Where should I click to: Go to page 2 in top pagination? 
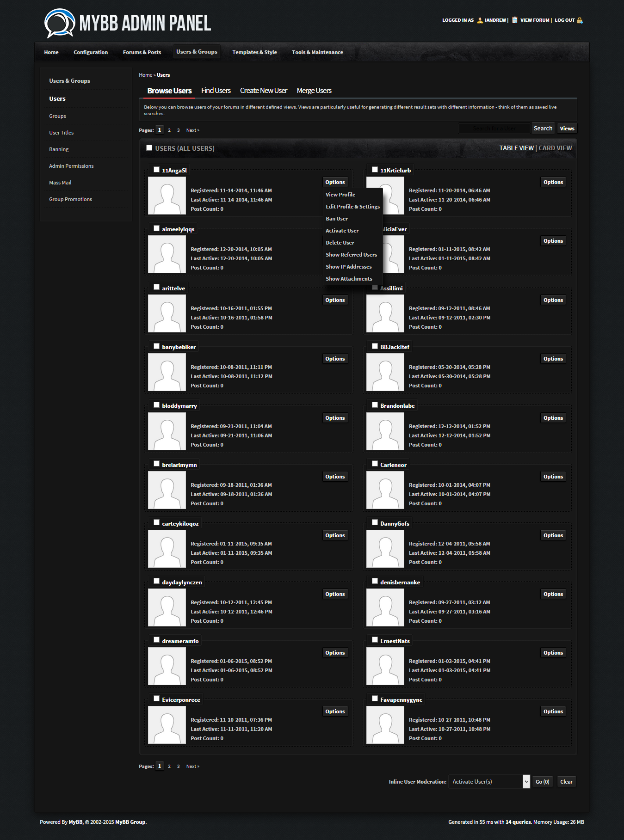click(x=169, y=130)
